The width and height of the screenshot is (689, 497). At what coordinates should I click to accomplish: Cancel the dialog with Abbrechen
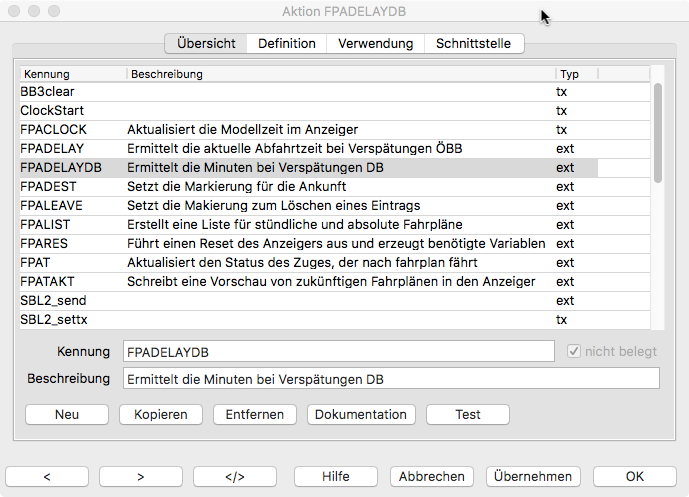tap(432, 477)
